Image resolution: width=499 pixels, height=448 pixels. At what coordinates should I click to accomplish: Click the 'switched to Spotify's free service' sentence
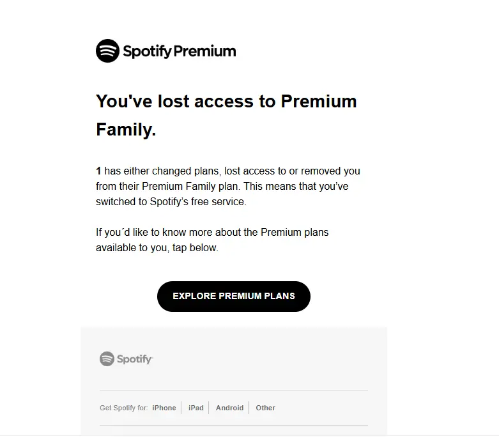(171, 202)
